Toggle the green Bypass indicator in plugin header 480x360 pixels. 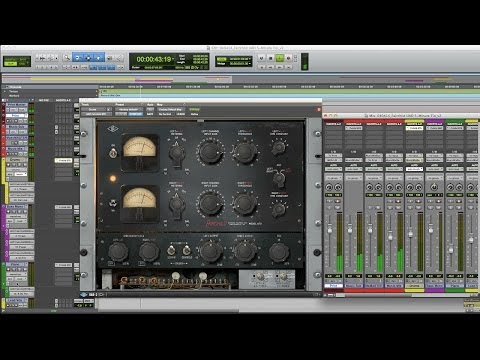coord(194,109)
